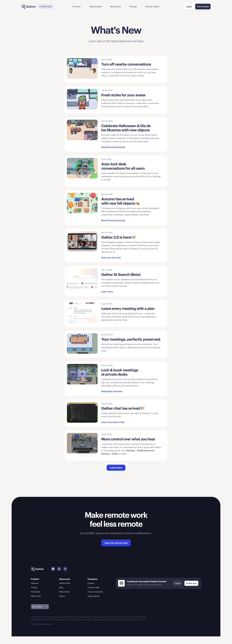Open the Resources menu in header

(x=116, y=6)
